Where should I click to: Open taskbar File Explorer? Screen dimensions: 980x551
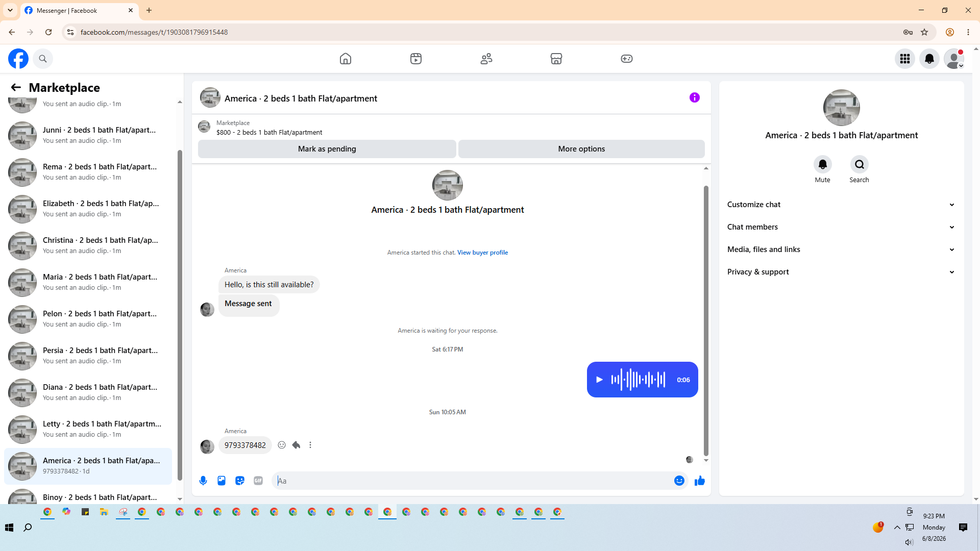104,512
